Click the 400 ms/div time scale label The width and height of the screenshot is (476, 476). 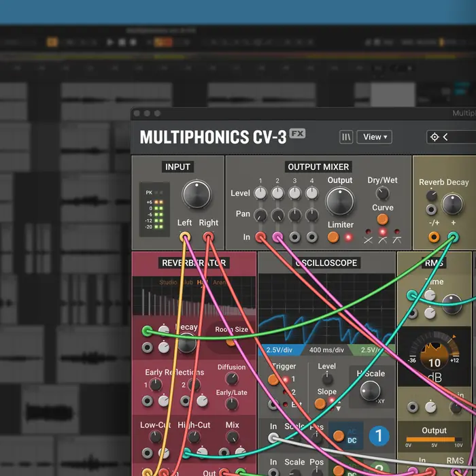coord(326,350)
